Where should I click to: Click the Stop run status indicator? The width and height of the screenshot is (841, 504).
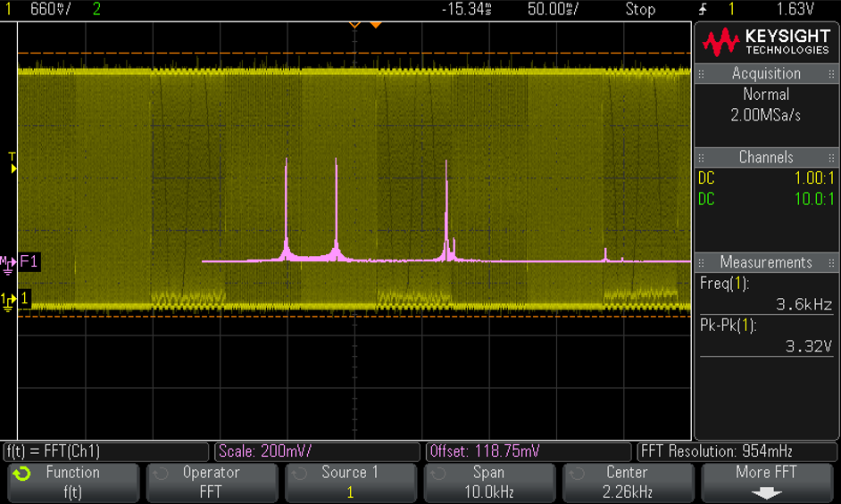click(x=640, y=9)
